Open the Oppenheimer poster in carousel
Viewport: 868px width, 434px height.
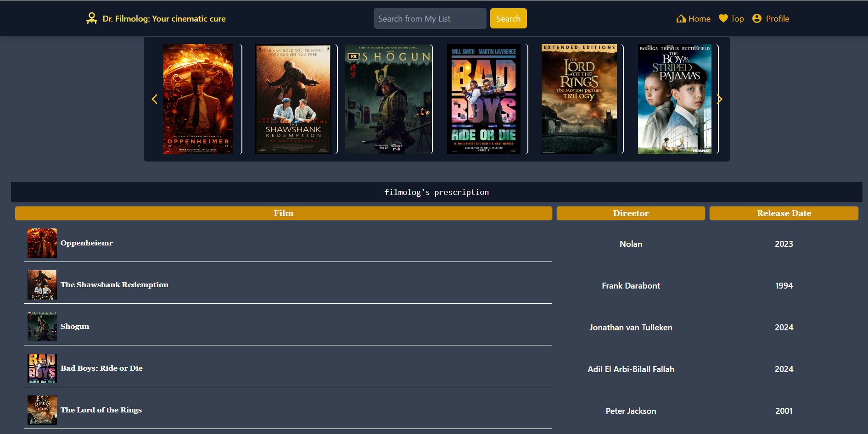coord(198,99)
